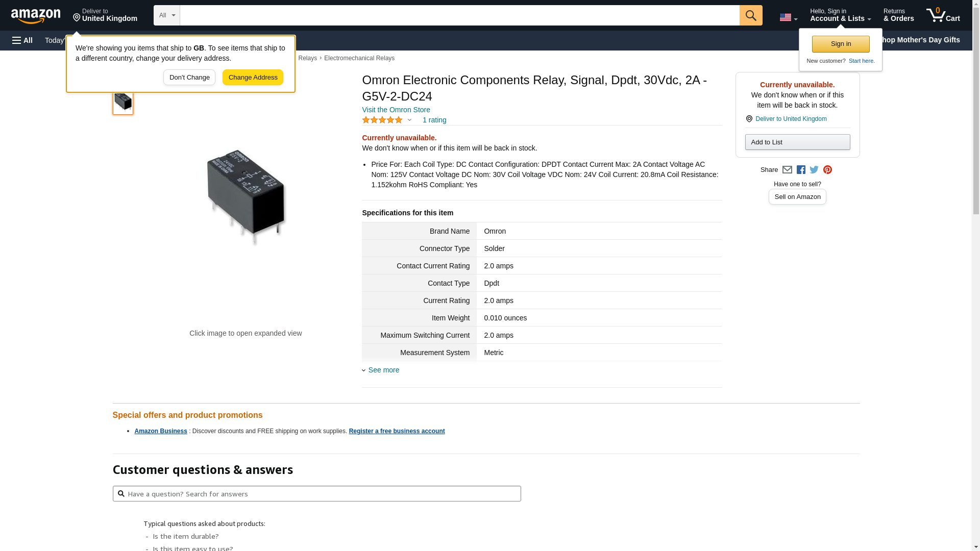The height and width of the screenshot is (551, 980).
Task: Click the Change Address button
Action: point(253,78)
